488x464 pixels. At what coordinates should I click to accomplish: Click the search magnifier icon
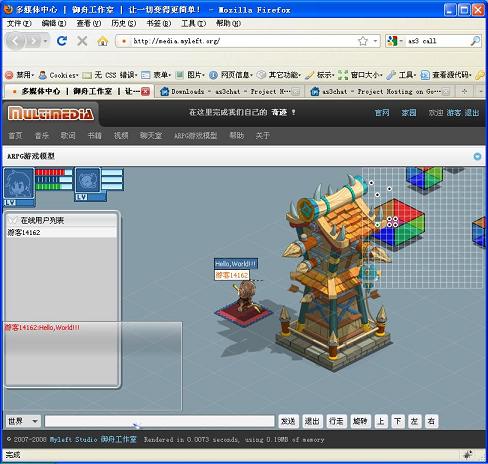click(475, 41)
